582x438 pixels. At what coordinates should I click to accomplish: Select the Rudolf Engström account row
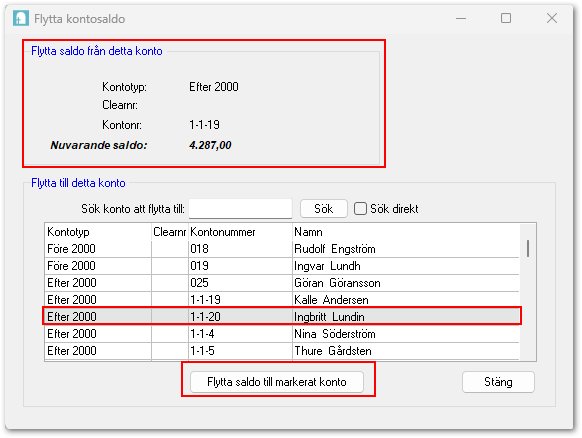coord(282,249)
